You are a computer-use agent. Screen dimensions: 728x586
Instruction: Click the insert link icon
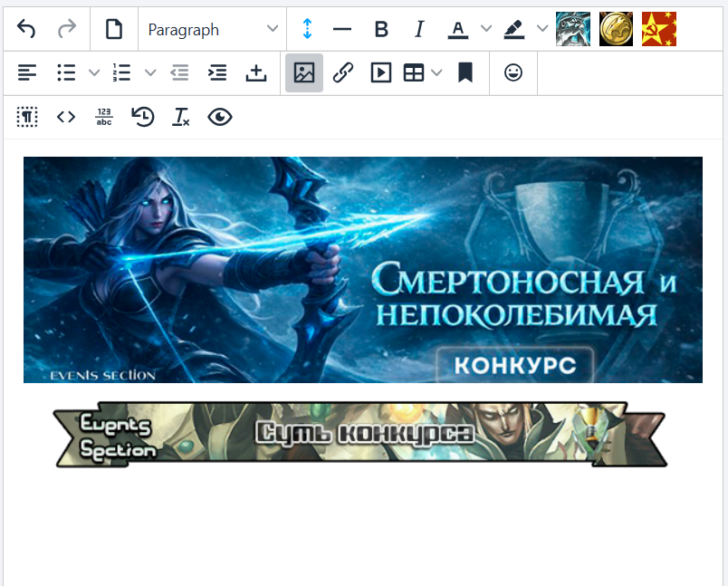point(342,73)
